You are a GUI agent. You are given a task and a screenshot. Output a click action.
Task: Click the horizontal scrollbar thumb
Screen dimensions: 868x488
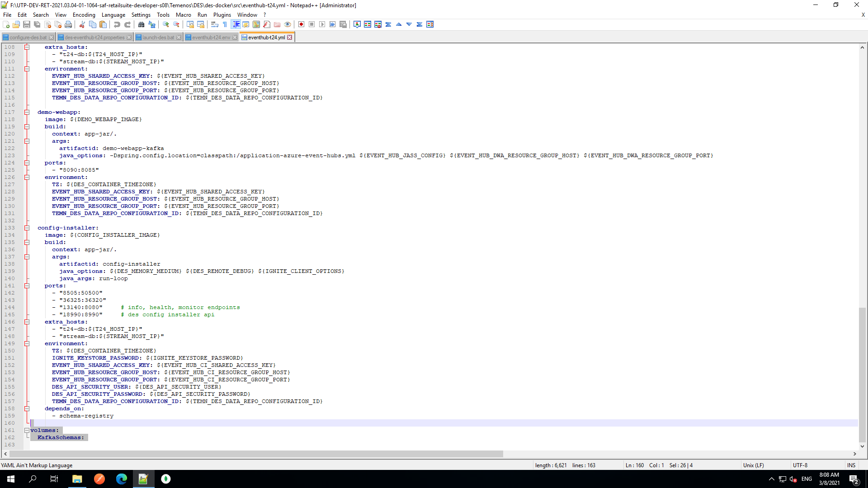(256, 454)
